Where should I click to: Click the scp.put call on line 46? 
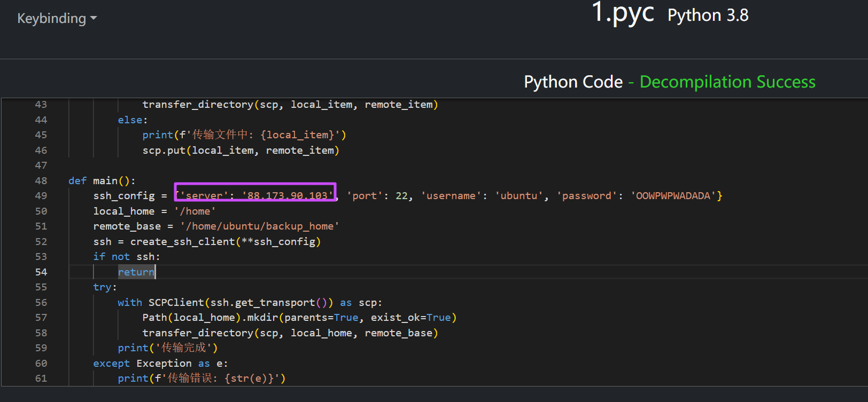(x=164, y=151)
